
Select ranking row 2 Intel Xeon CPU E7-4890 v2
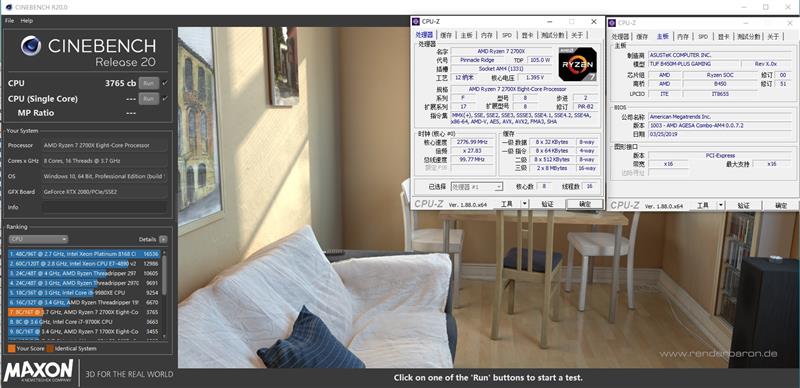point(84,263)
